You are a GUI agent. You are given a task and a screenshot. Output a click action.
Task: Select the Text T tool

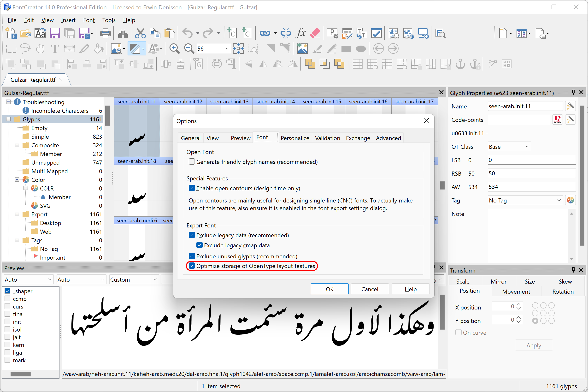55,48
